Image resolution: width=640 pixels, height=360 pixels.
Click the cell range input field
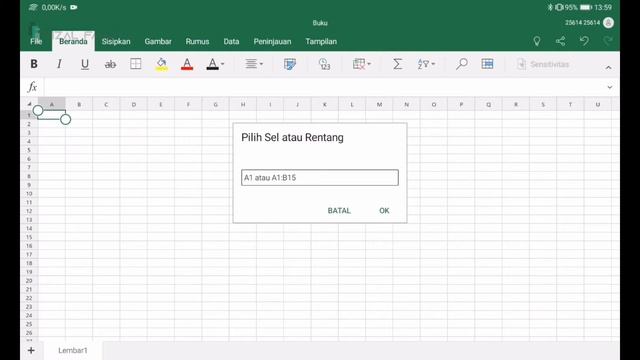[320, 178]
